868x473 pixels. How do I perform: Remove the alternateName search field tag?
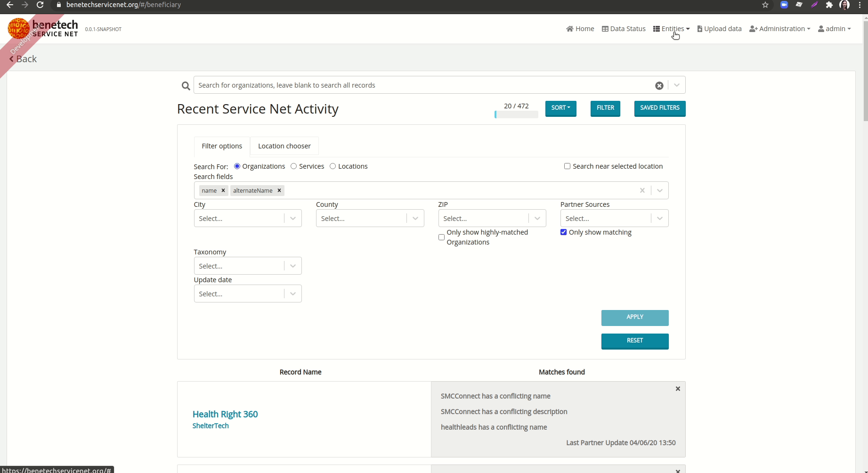(279, 190)
